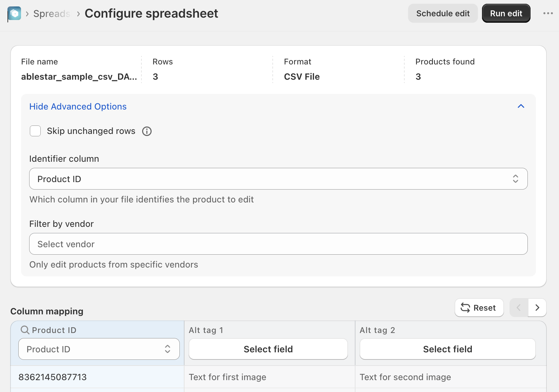Select field for Alt tag 1 column

coord(268,349)
